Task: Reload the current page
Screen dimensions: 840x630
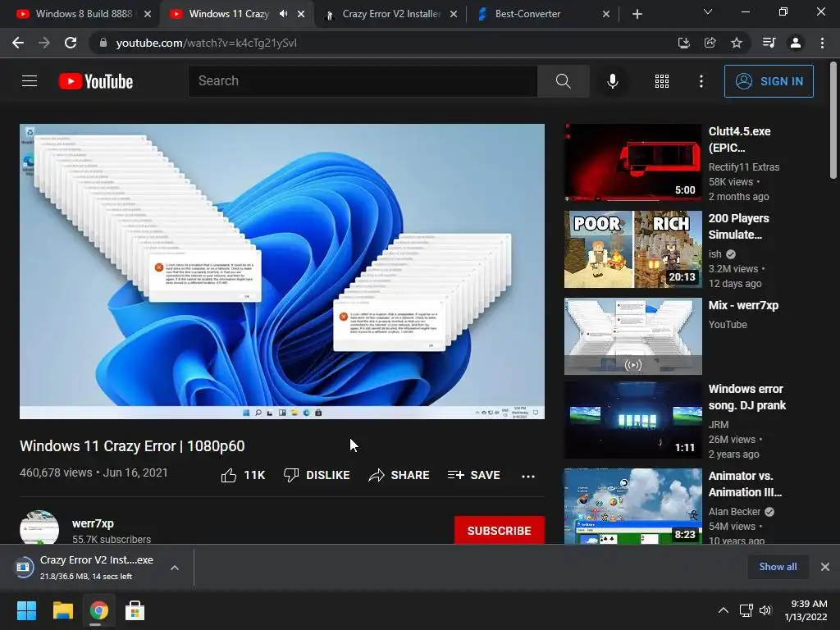Action: coord(71,43)
